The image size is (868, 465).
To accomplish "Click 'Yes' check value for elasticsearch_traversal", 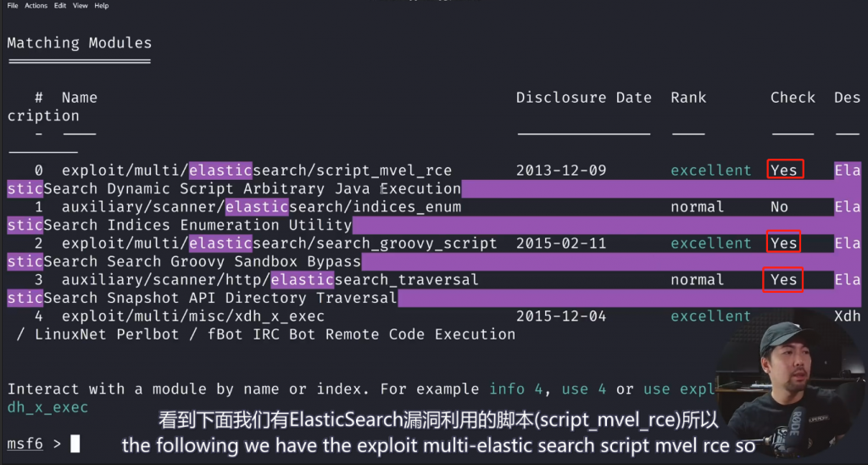I will (784, 280).
